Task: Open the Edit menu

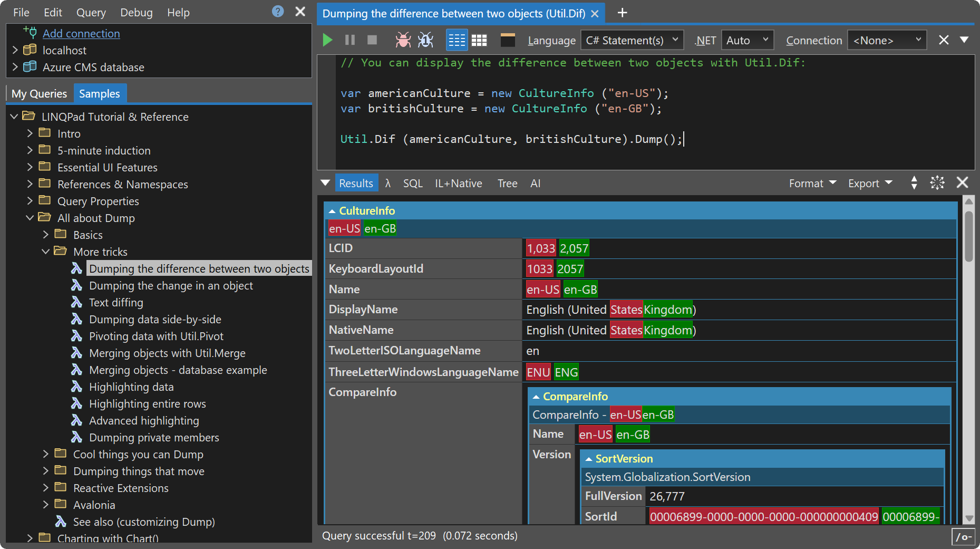Action: tap(53, 12)
